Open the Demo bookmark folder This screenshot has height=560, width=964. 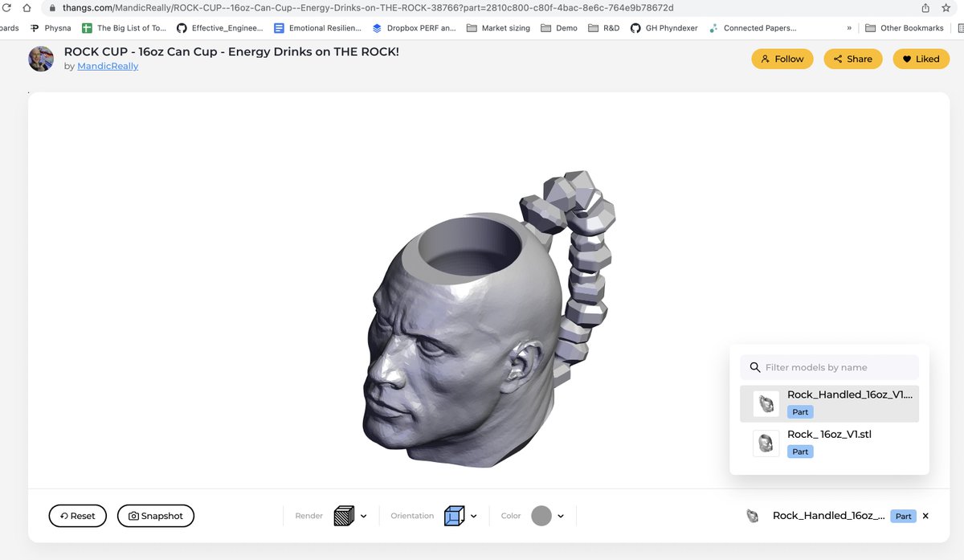(559, 28)
